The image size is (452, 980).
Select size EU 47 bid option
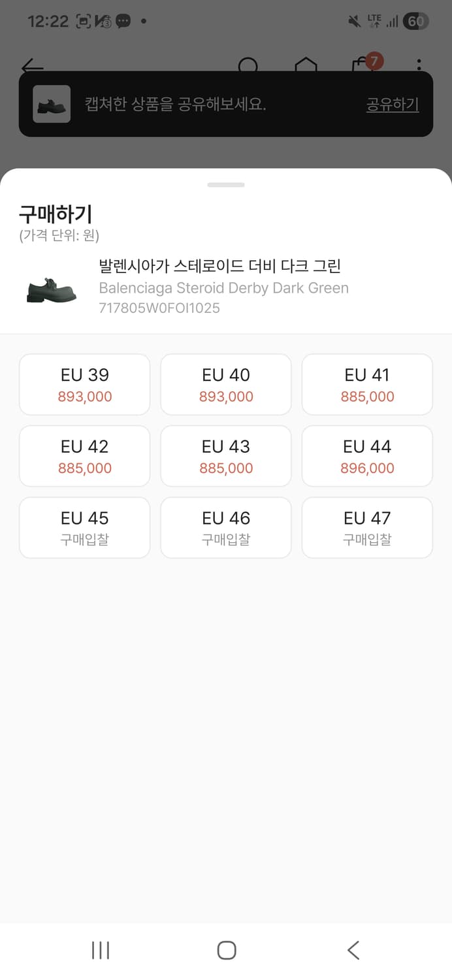[x=366, y=527]
